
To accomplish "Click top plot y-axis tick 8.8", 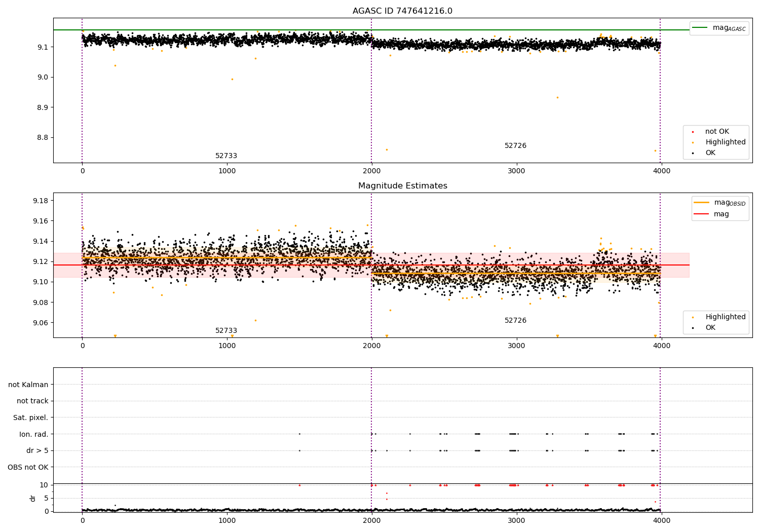I will [x=43, y=137].
